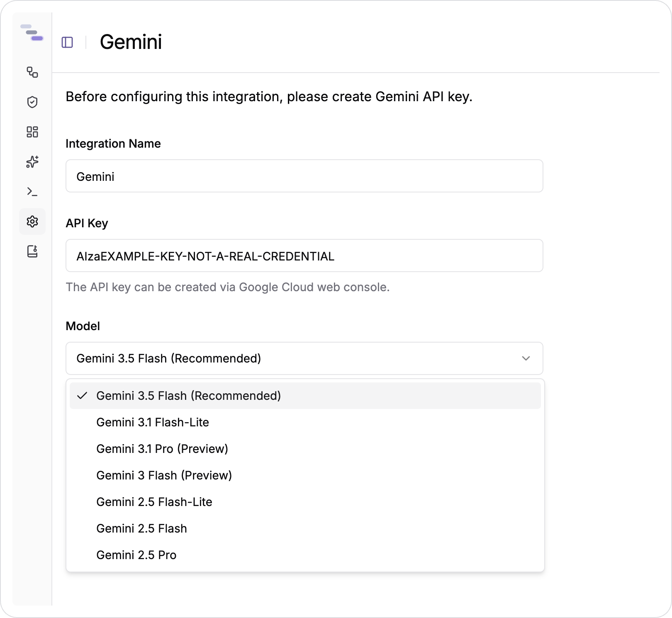Choose Gemini 2.5 Flash-Lite model

click(305, 502)
